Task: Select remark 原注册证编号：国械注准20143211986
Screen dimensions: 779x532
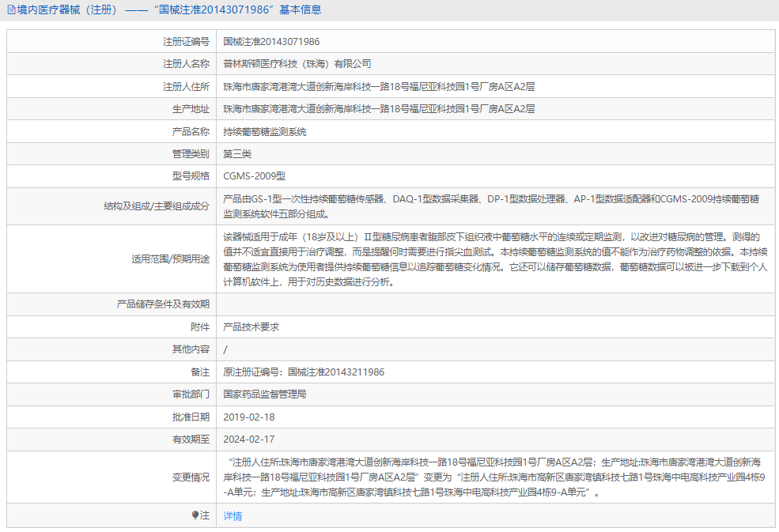Action: (304, 372)
